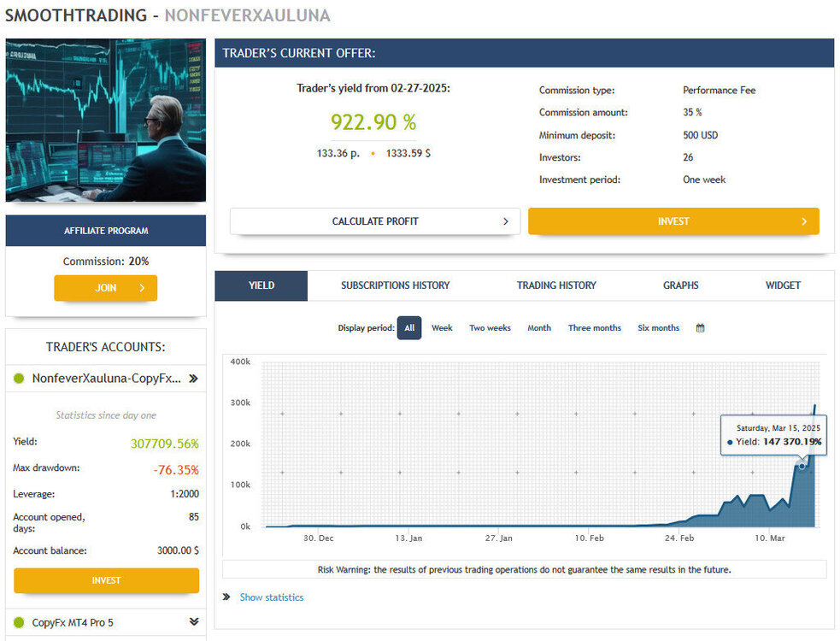Join the affiliate program
The width and height of the screenshot is (840, 641).
[x=106, y=288]
